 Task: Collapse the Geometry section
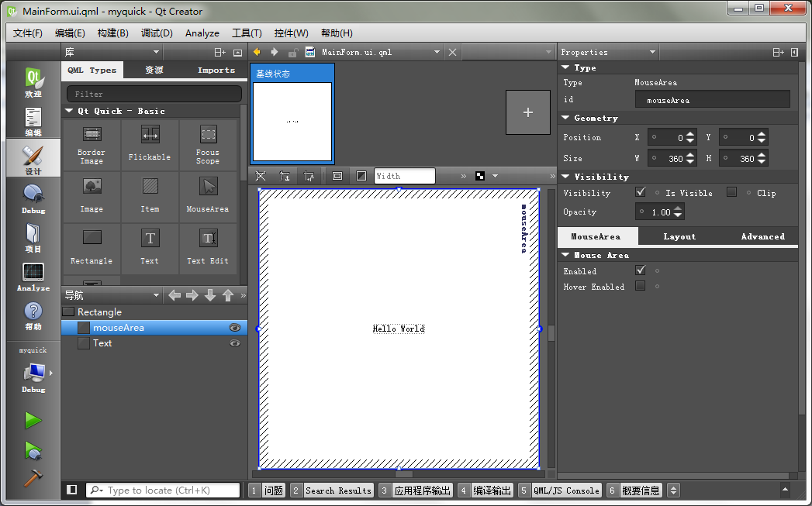click(565, 119)
